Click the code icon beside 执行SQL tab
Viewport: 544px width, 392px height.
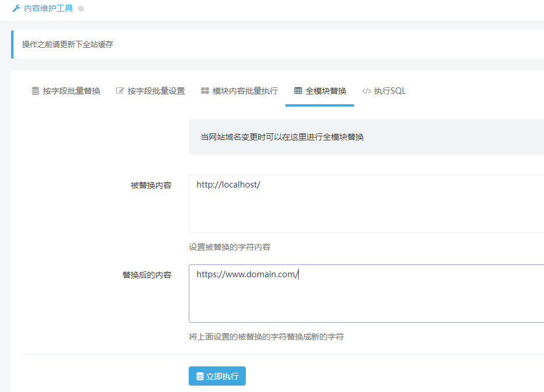pos(367,91)
